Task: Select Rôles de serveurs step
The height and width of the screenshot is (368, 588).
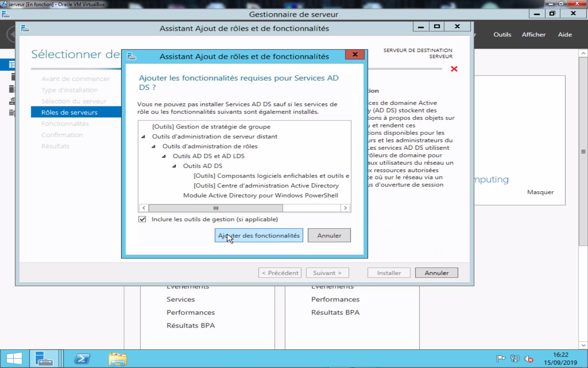Action: point(76,112)
